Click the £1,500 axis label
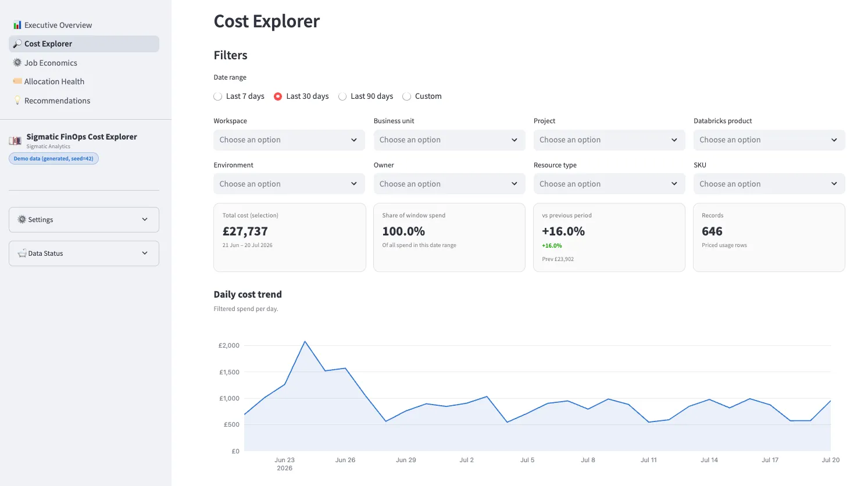The width and height of the screenshot is (868, 486). point(229,372)
